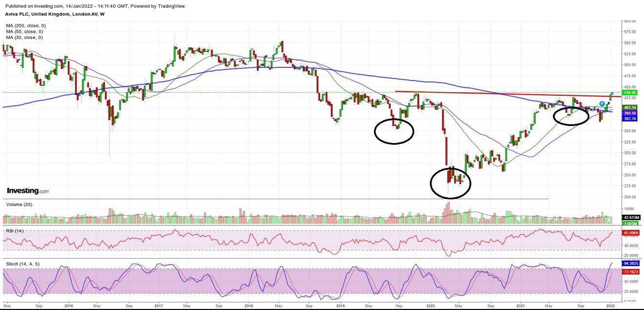Click the blue 'P' marker on chart
Viewport: 644px width, 310px height.
pos(602,103)
